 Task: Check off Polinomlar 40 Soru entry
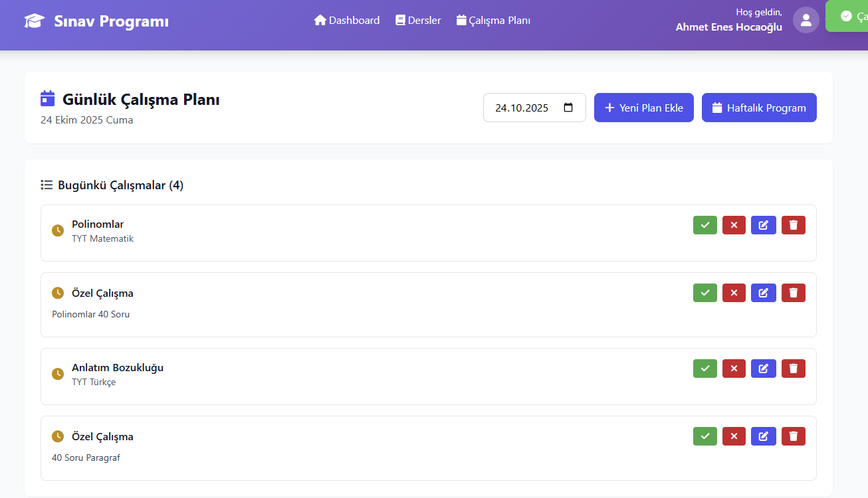(705, 293)
